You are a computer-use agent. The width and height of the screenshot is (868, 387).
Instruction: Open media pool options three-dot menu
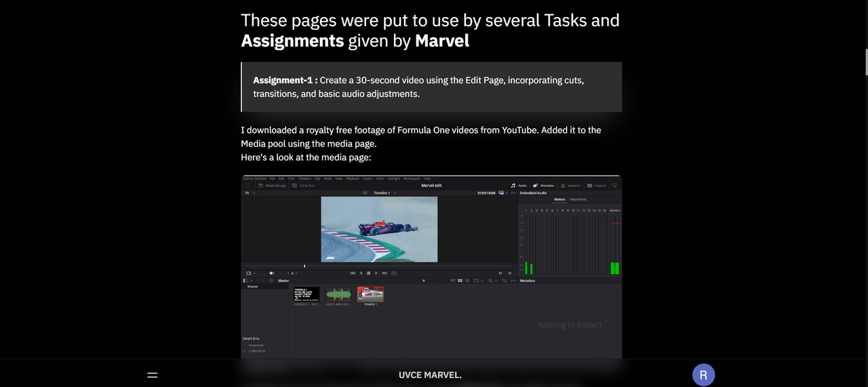(513, 281)
